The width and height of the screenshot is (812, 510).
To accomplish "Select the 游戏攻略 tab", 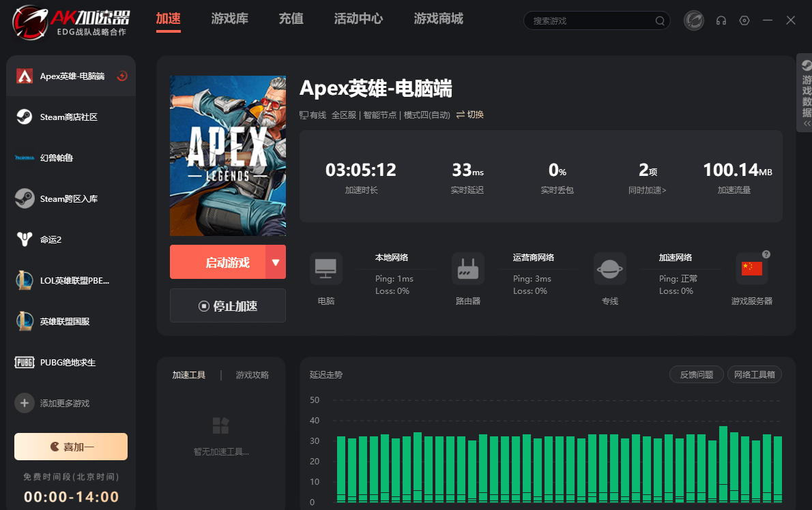I will pos(252,375).
